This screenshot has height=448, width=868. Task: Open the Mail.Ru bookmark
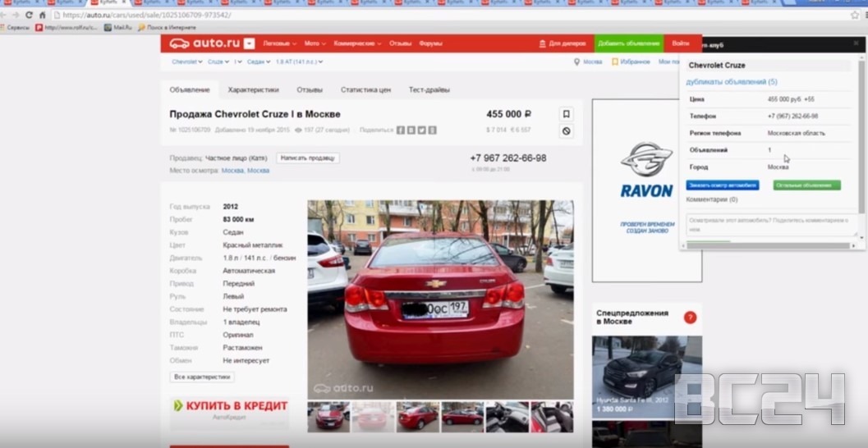(x=119, y=27)
